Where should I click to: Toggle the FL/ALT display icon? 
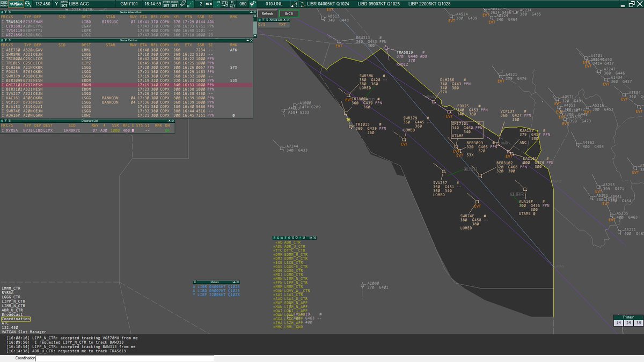pyautogui.click(x=232, y=4)
